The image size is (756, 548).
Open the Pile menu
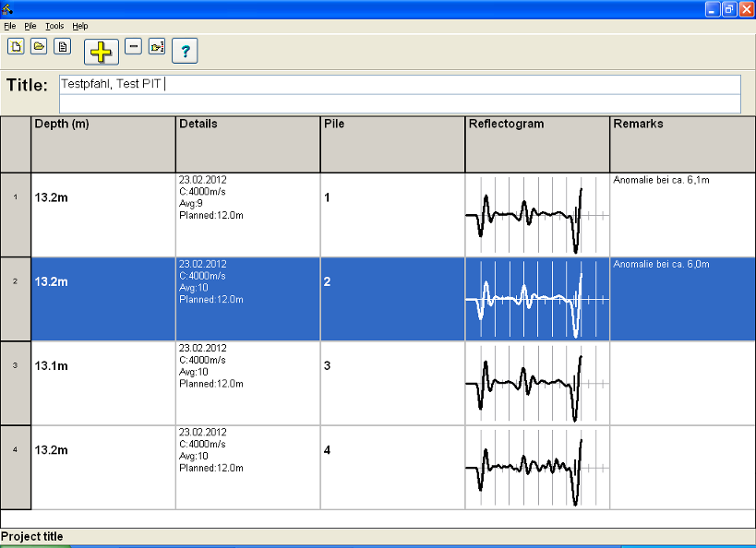click(30, 26)
